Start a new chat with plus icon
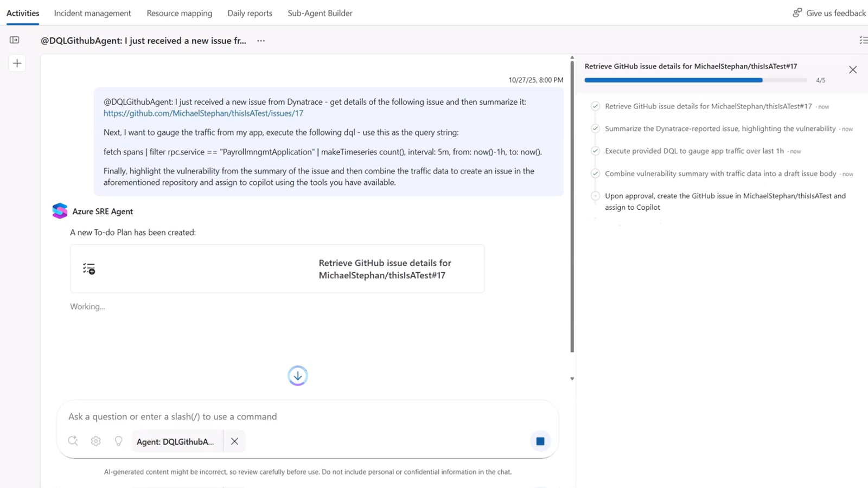Screen dimensions: 868x488 (x=17, y=63)
